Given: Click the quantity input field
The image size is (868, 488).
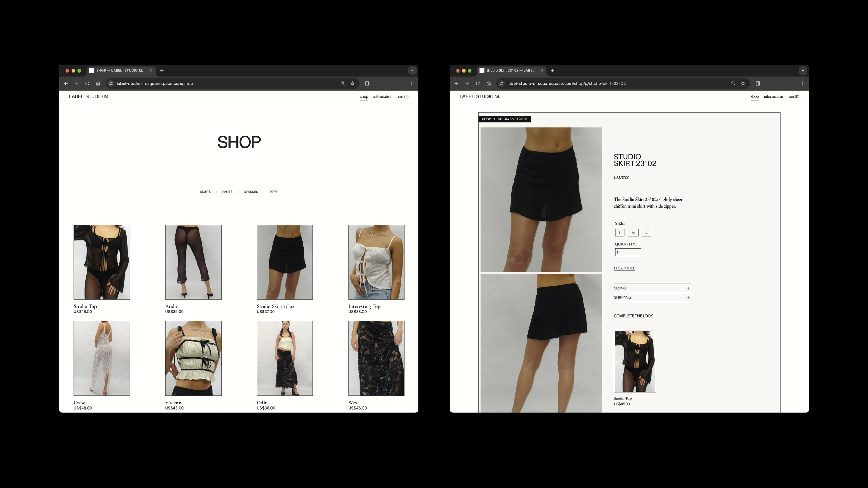Looking at the screenshot, I should 628,252.
